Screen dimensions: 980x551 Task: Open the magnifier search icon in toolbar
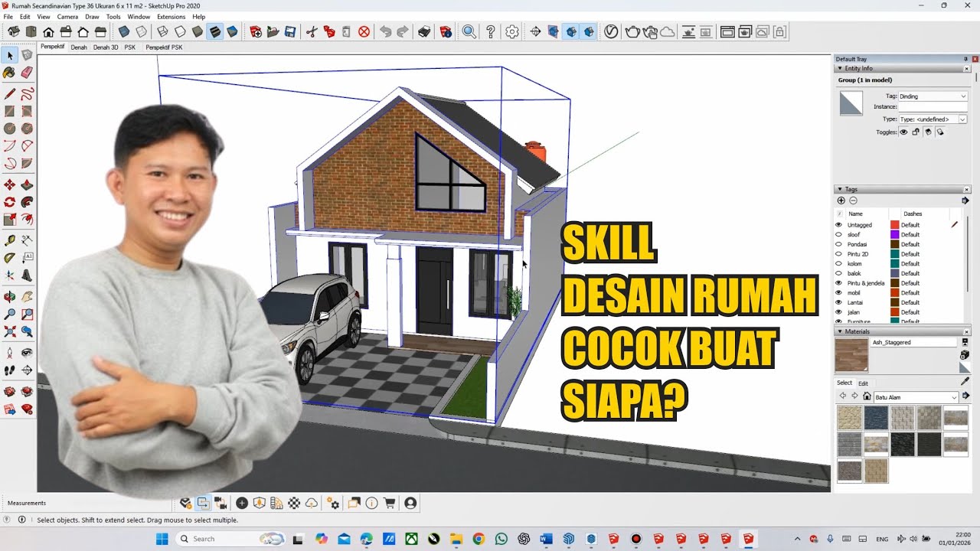(x=469, y=32)
